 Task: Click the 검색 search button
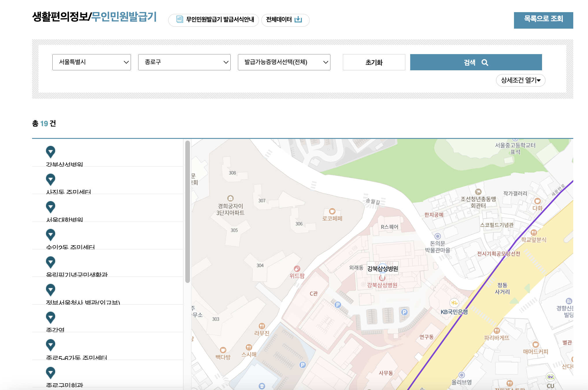pos(476,62)
